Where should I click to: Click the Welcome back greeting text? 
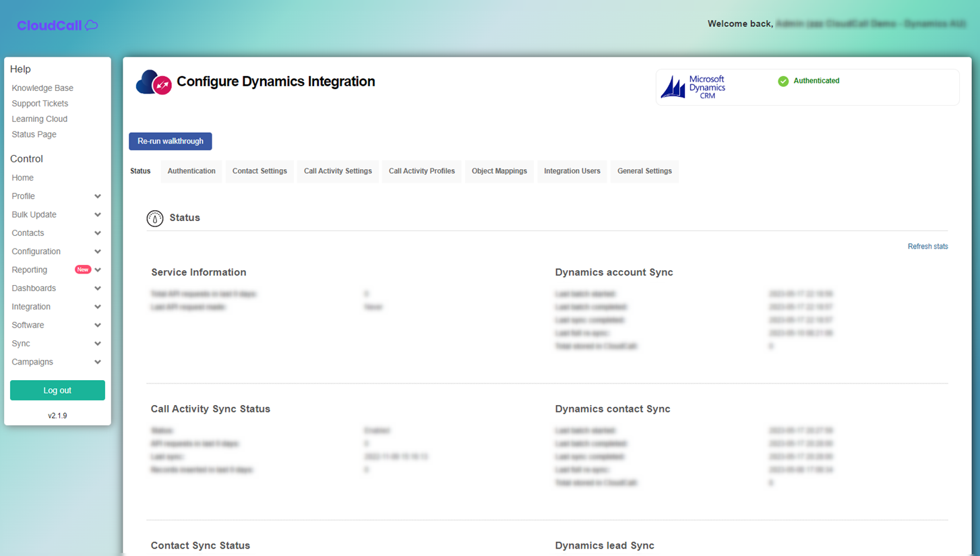pos(740,24)
